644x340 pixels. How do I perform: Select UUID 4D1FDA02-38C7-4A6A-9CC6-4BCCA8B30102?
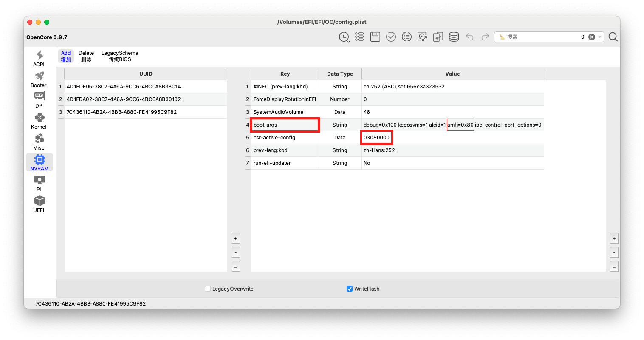click(x=146, y=99)
